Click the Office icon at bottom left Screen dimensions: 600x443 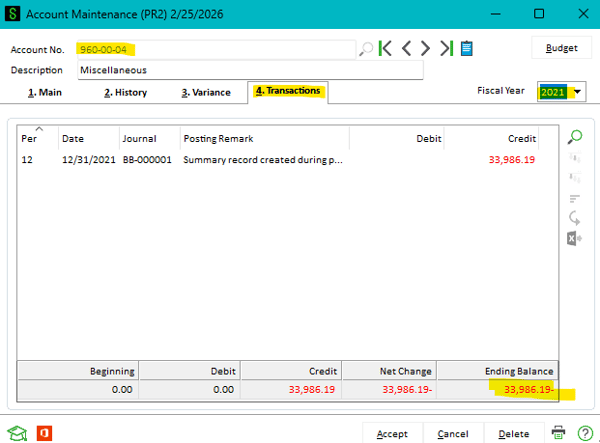click(44, 433)
